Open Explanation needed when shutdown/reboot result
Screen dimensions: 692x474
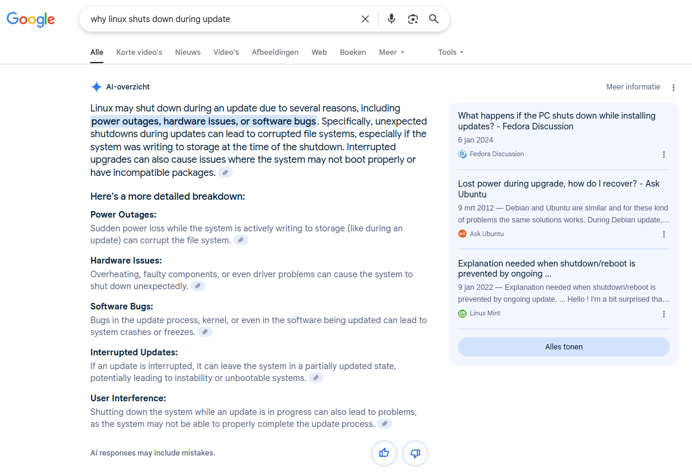coord(546,268)
